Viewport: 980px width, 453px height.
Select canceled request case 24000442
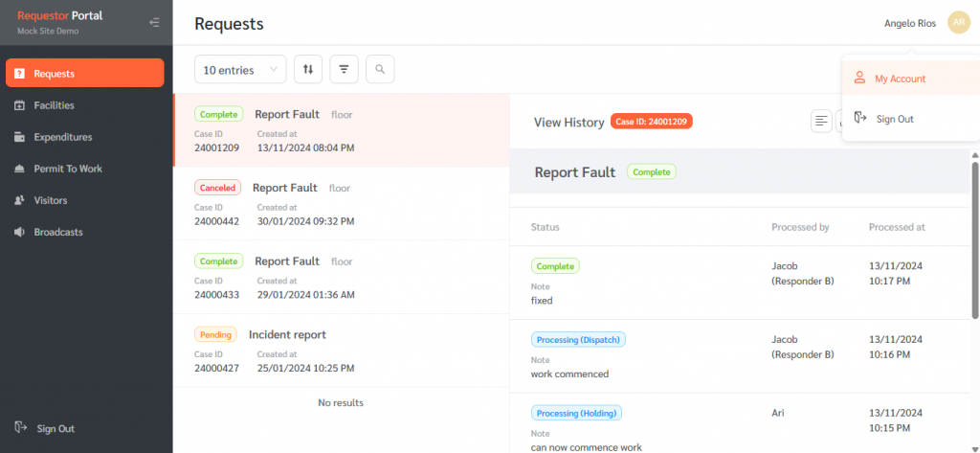pos(341,204)
